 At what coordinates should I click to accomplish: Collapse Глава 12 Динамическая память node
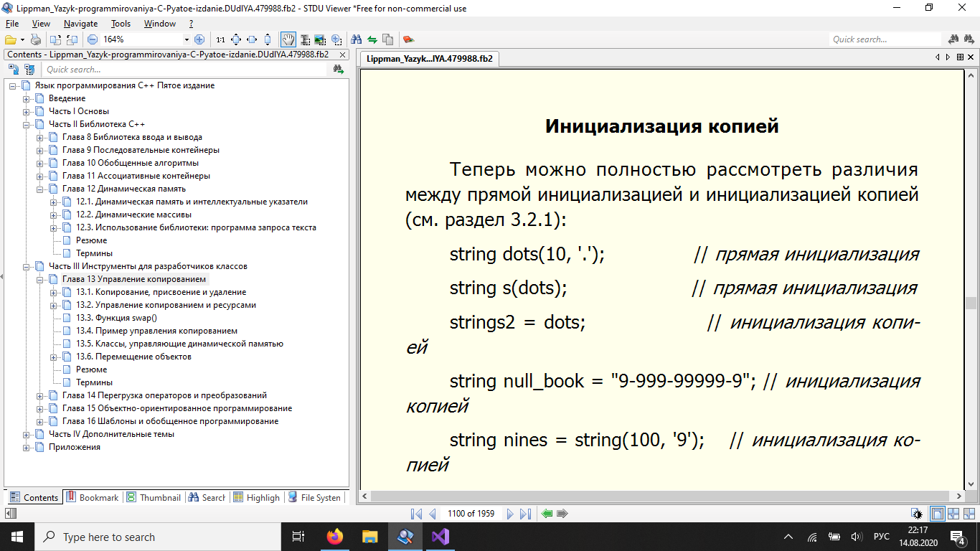pos(40,189)
